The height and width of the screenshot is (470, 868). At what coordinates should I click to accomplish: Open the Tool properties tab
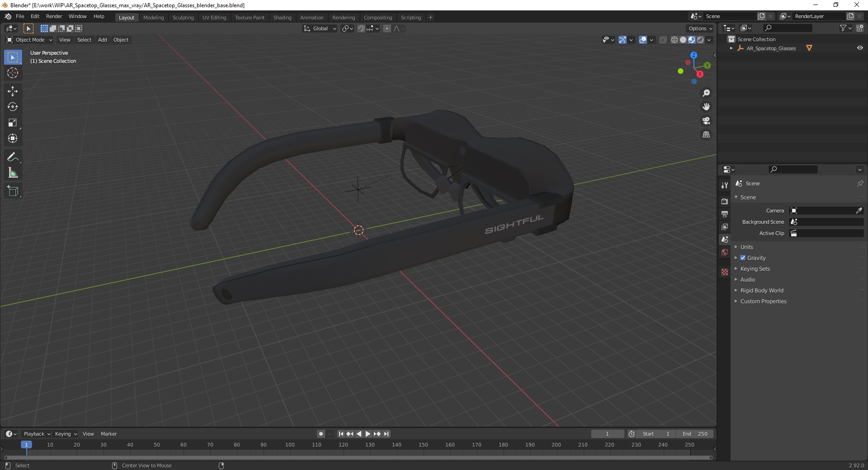click(x=725, y=185)
